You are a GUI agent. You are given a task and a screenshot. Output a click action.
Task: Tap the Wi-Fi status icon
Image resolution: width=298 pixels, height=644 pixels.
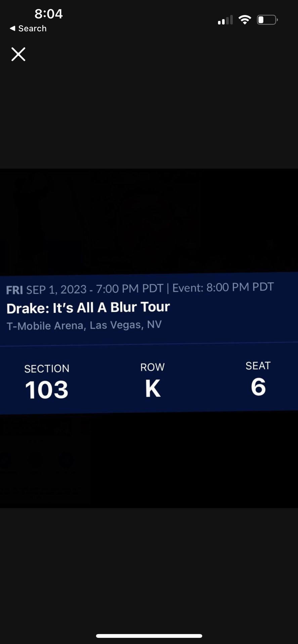(x=245, y=19)
